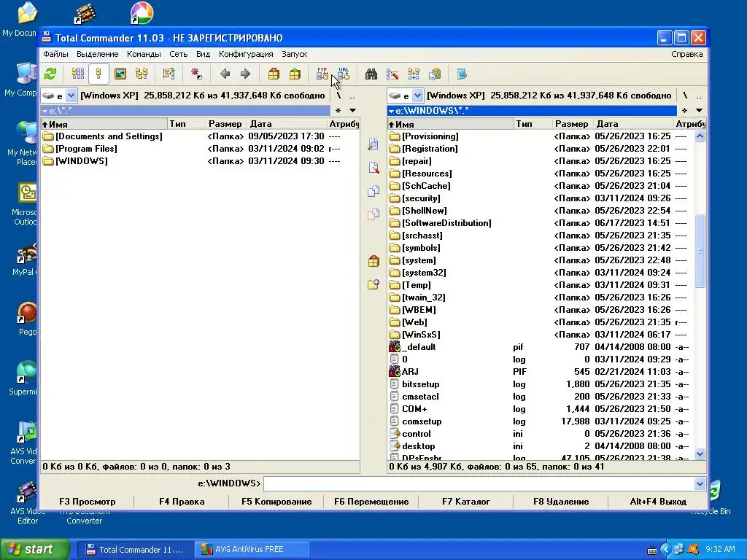Click right panel scroll-up arrow

pyautogui.click(x=700, y=136)
